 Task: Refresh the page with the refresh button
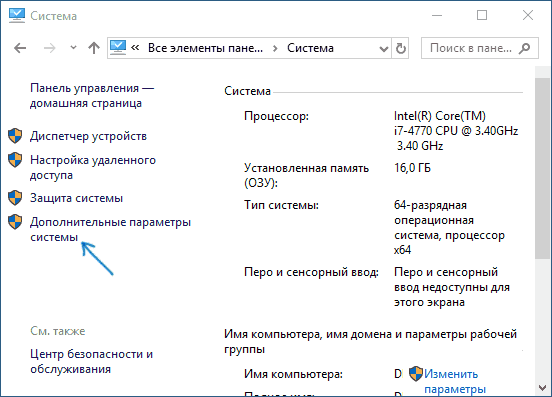coord(400,48)
